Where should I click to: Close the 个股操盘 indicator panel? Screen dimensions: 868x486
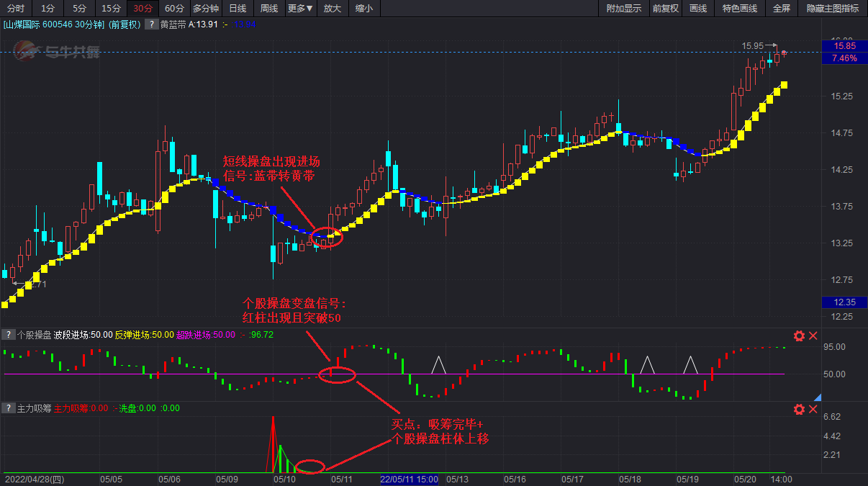click(x=813, y=336)
